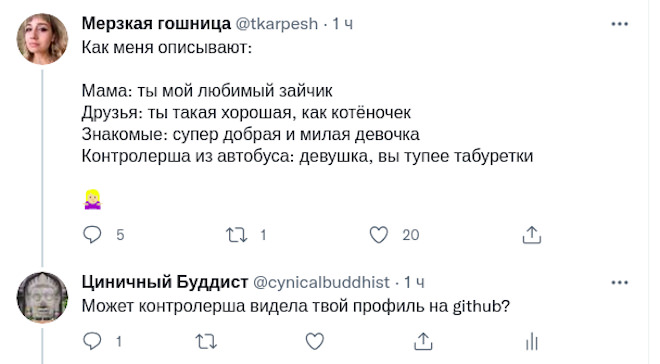The image size is (660, 364).
Task: Reply to the Мерзкая гошница tweet
Action: coord(92,235)
